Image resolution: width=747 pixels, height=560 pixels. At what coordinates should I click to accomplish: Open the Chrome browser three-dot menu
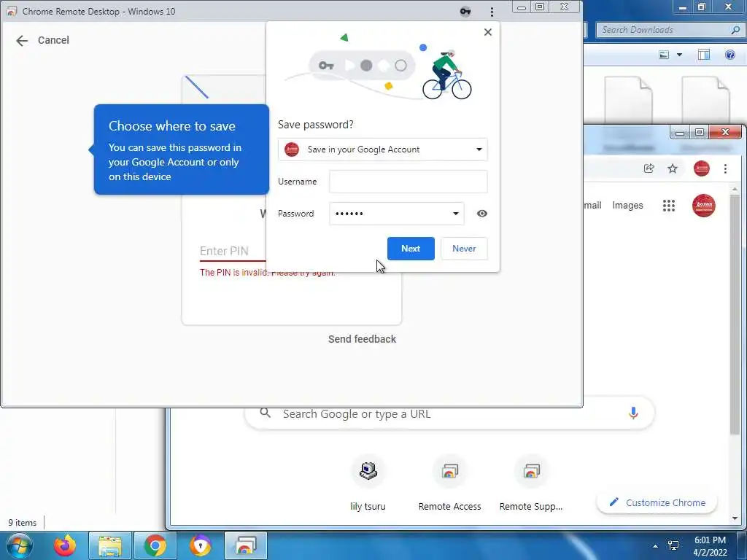pyautogui.click(x=725, y=168)
